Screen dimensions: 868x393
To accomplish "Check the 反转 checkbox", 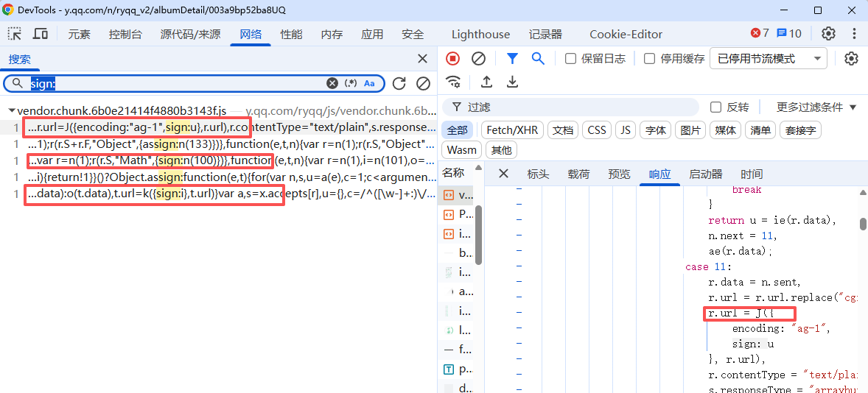I will coord(715,107).
